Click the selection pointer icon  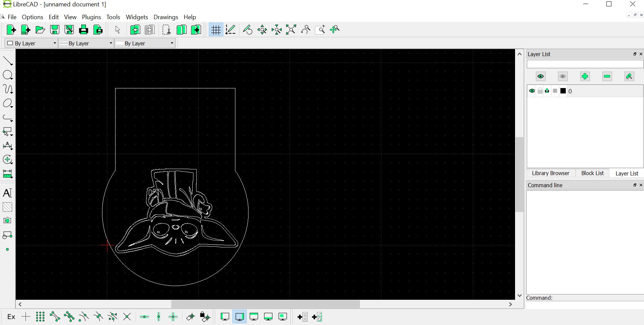(x=118, y=30)
